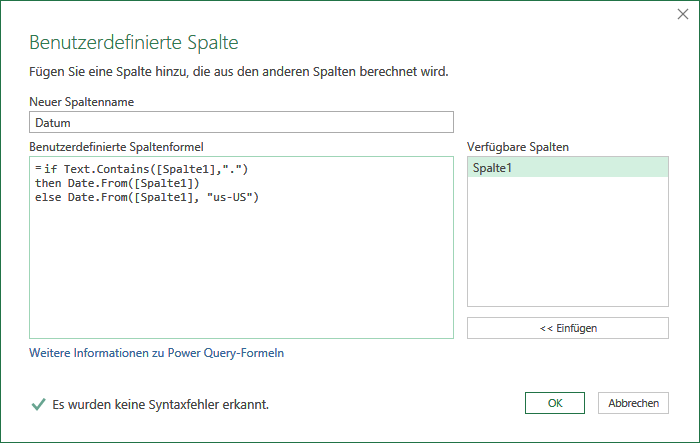
Task: Place cursor in the else Date.From line
Action: 147,197
